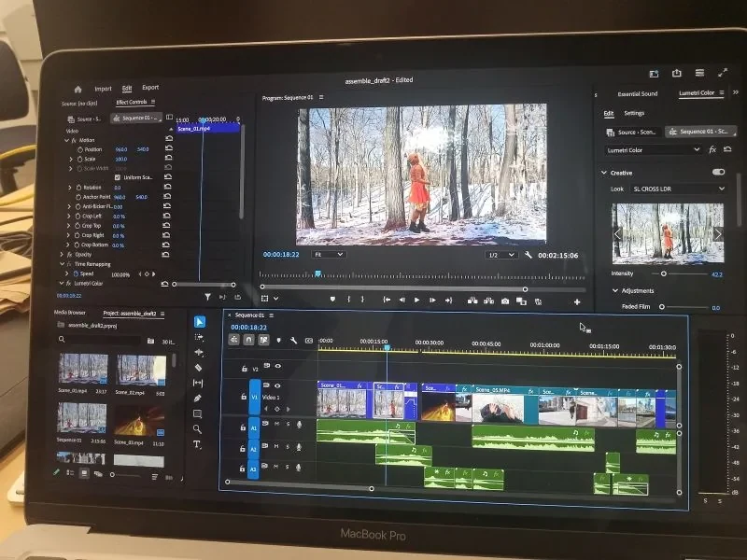Switch to the Export tab
This screenshot has width=747, height=560.
point(150,87)
